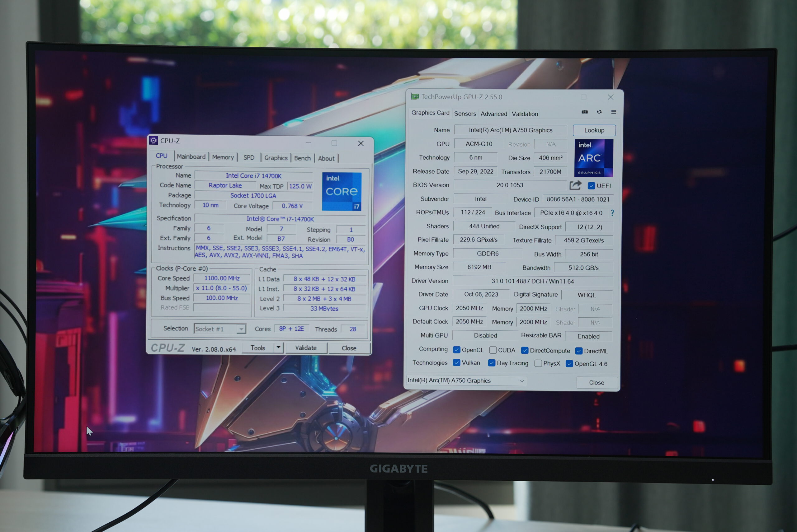The height and width of the screenshot is (532, 797).
Task: Toggle the OpenGL 4.6 checkbox
Action: coord(569,364)
